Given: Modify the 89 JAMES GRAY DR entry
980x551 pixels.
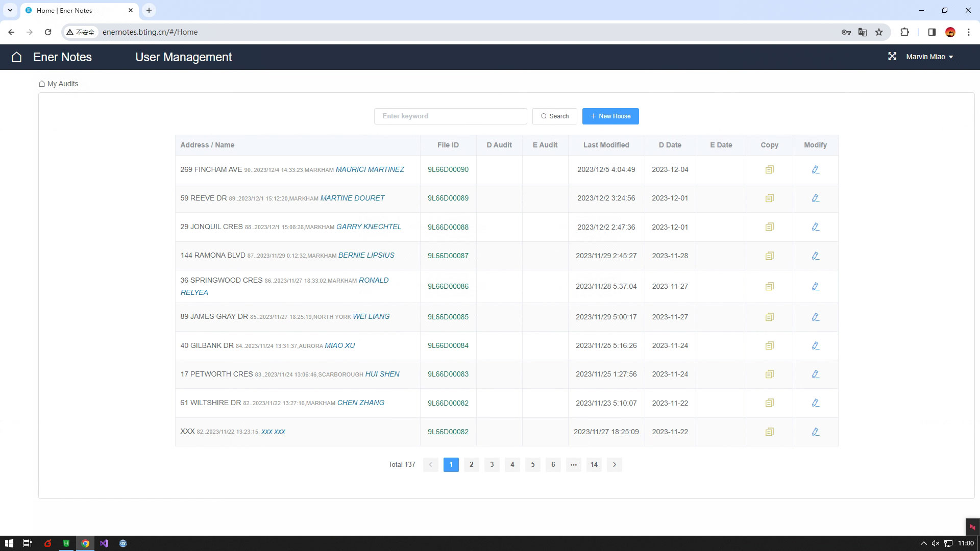Looking at the screenshot, I should (816, 317).
